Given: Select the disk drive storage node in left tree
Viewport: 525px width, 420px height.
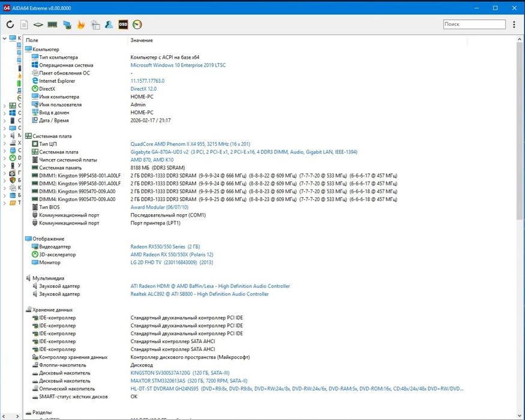Looking at the screenshot, I should [x=13, y=143].
